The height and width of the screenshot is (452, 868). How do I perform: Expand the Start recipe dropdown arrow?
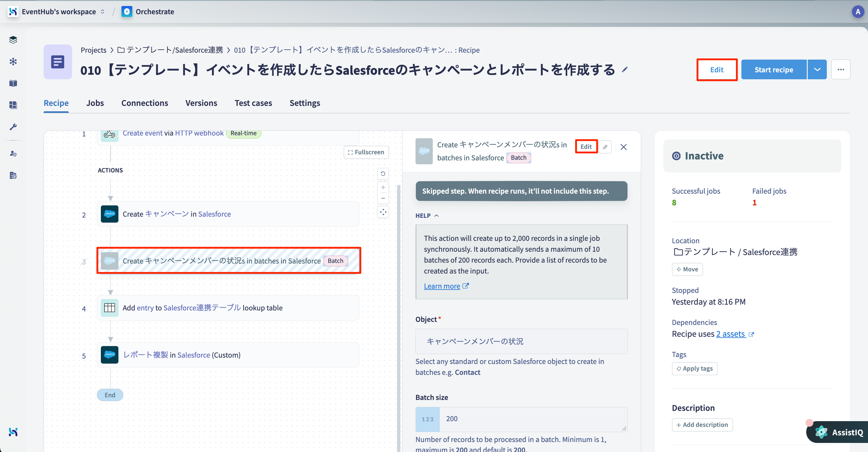click(x=817, y=70)
